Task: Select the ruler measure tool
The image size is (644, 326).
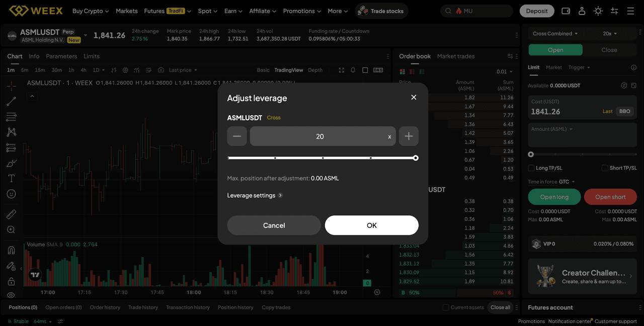Action: 11,214
